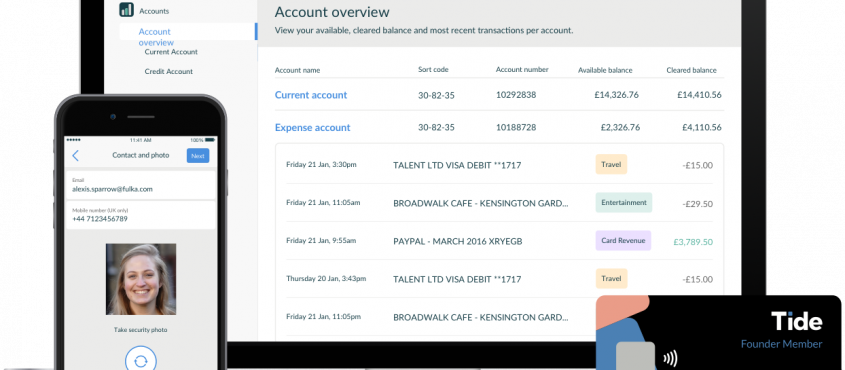Viewport: 845px width, 370px height.
Task: Tap the Mobile number field on phone
Action: point(140,215)
